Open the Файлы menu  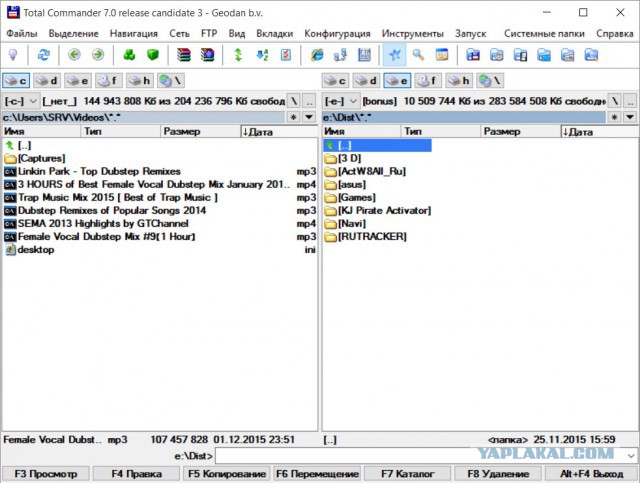pos(22,33)
